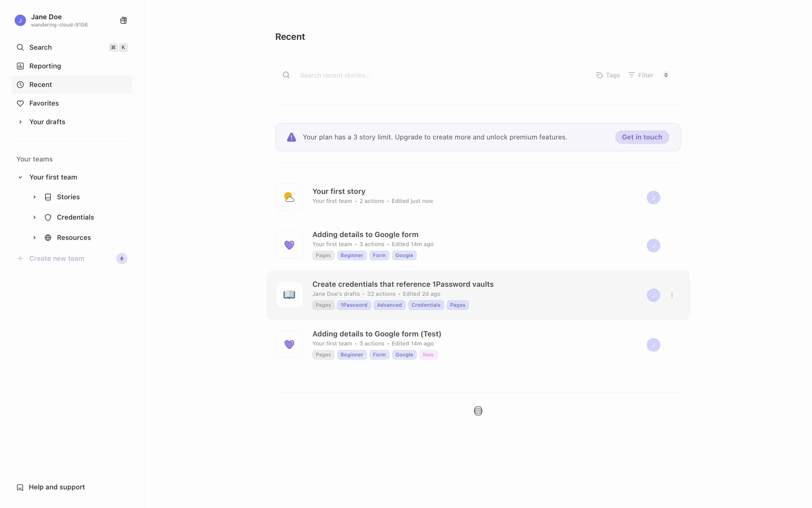This screenshot has height=508, width=812.
Task: Open the Filter options
Action: pyautogui.click(x=641, y=75)
